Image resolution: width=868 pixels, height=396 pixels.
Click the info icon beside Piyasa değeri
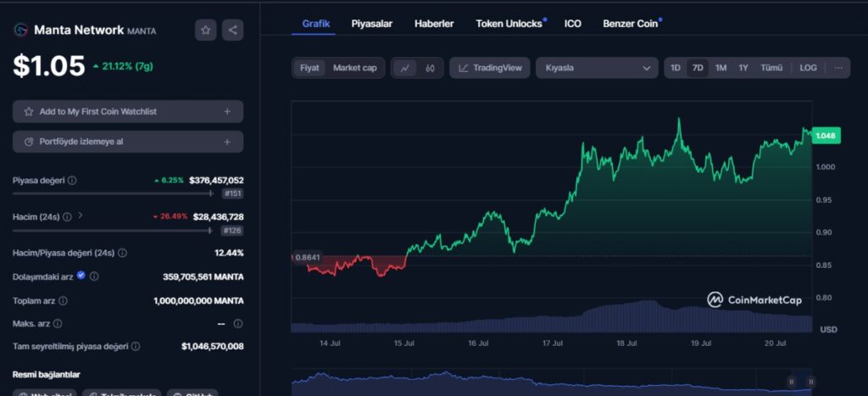click(72, 181)
